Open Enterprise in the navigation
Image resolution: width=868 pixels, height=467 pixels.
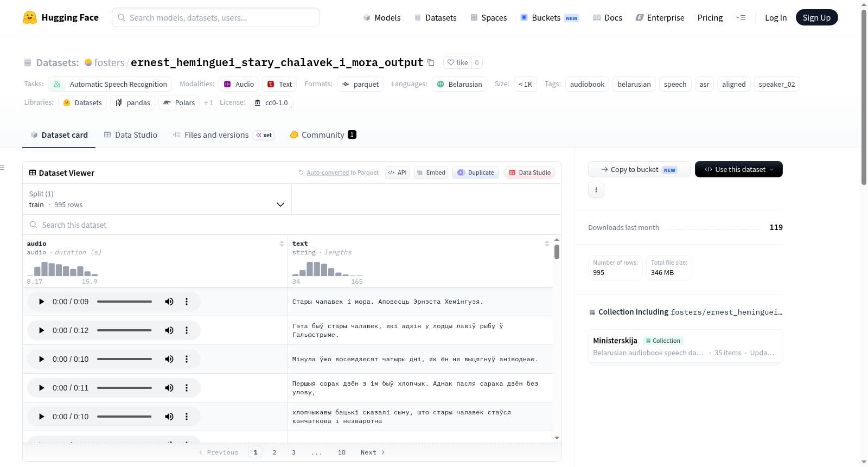point(660,17)
